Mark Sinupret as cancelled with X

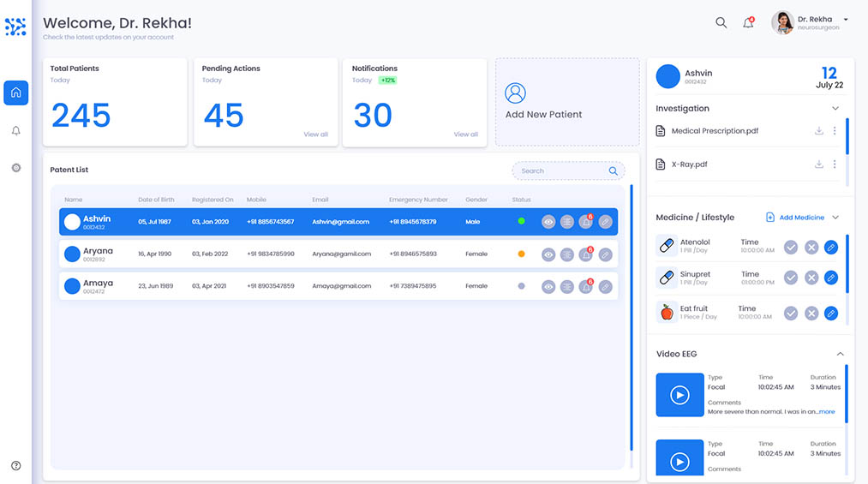coord(811,278)
